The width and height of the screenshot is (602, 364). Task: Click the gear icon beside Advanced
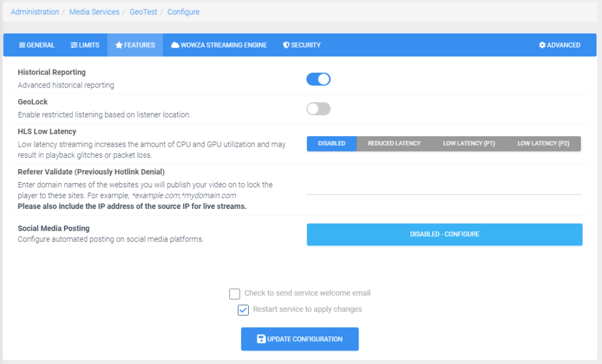pos(542,45)
